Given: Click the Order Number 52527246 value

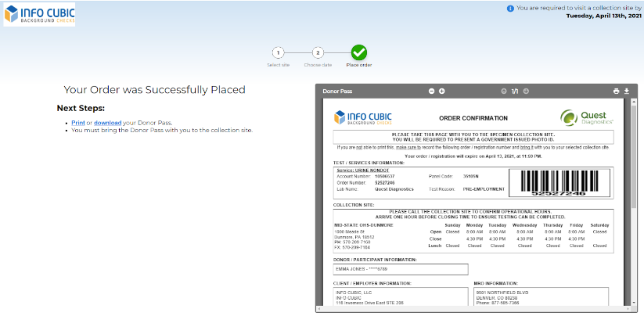Looking at the screenshot, I should coord(385,182).
